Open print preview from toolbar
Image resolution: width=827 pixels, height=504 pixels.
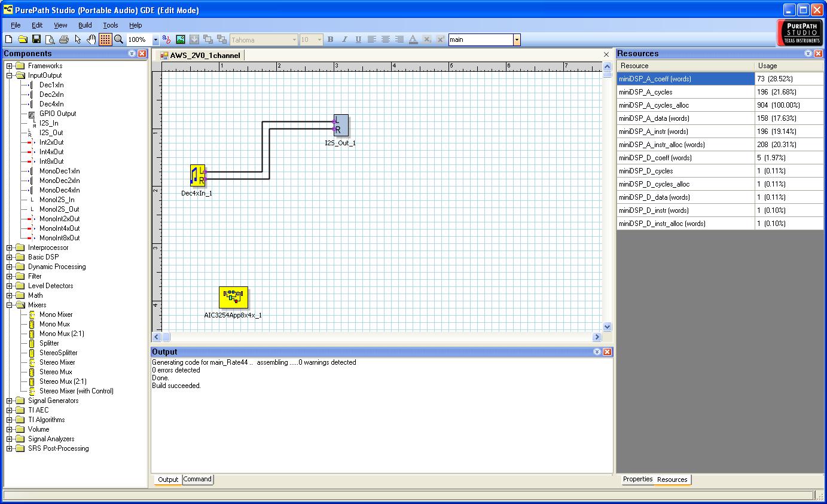50,39
